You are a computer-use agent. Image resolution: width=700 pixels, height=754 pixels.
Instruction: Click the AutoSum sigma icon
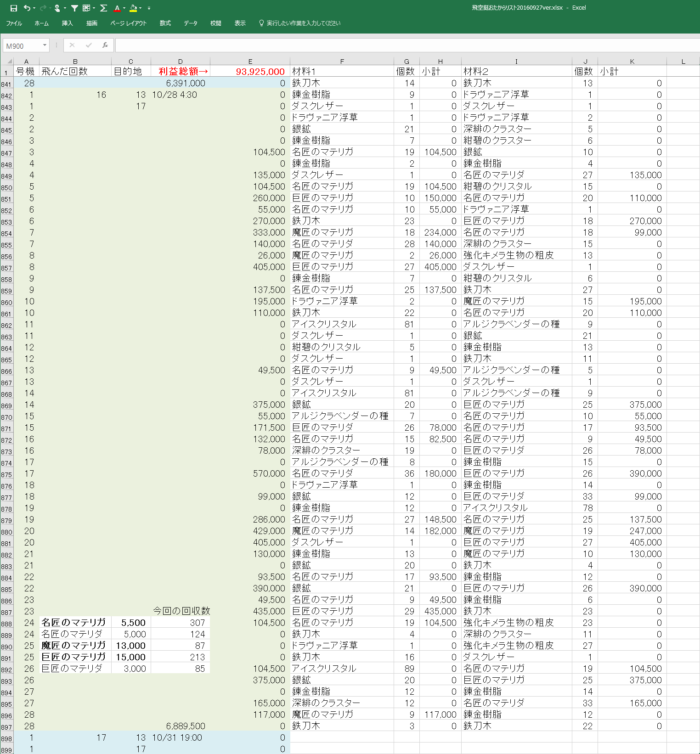coord(104,8)
